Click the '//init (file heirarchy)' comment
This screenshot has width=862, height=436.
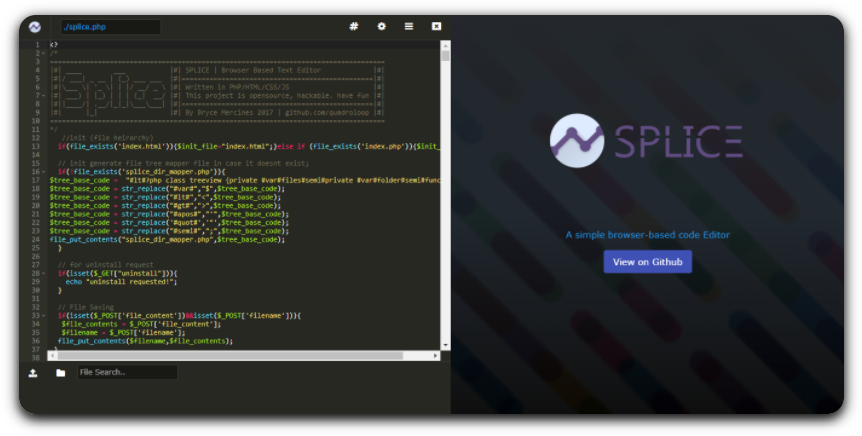coord(108,137)
